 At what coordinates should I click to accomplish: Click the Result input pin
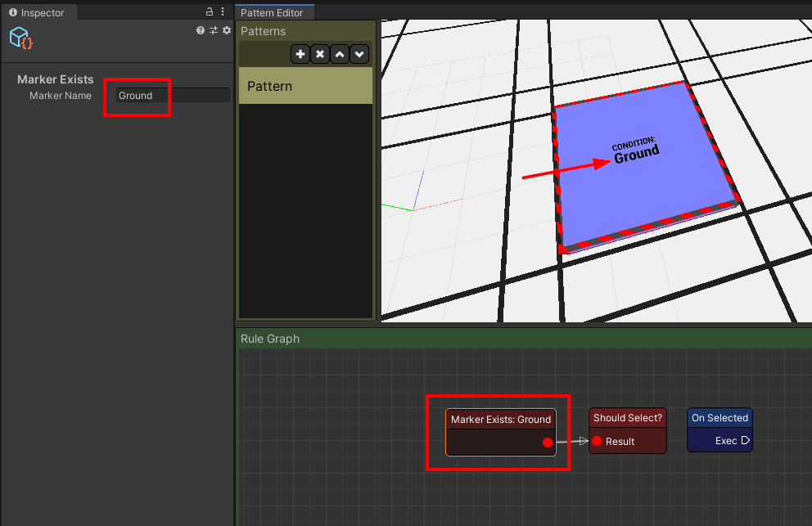click(x=597, y=441)
